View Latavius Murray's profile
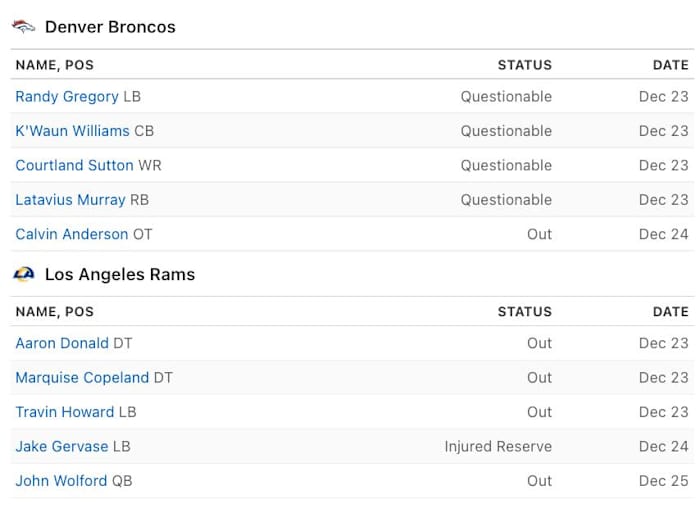The width and height of the screenshot is (700, 513). point(70,200)
